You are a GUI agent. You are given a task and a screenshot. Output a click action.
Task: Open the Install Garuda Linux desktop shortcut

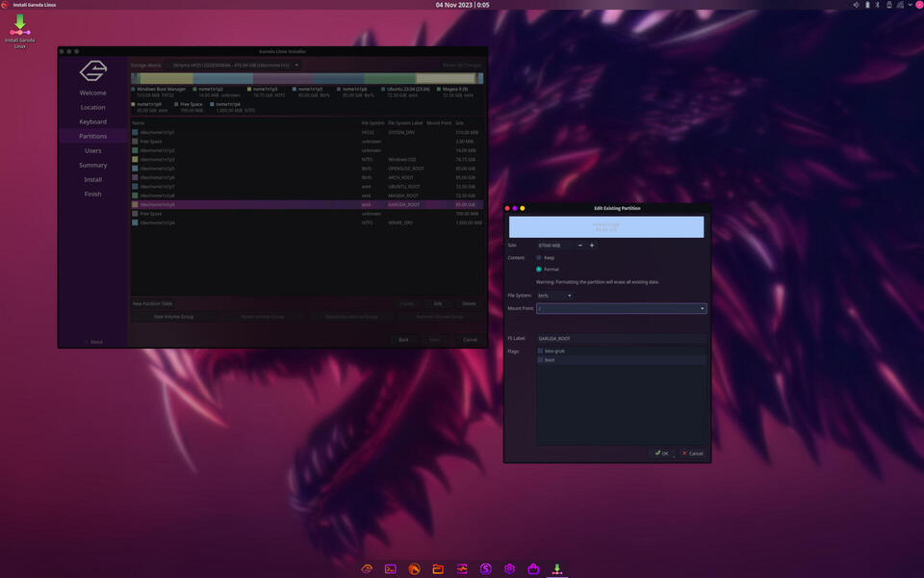pos(20,31)
